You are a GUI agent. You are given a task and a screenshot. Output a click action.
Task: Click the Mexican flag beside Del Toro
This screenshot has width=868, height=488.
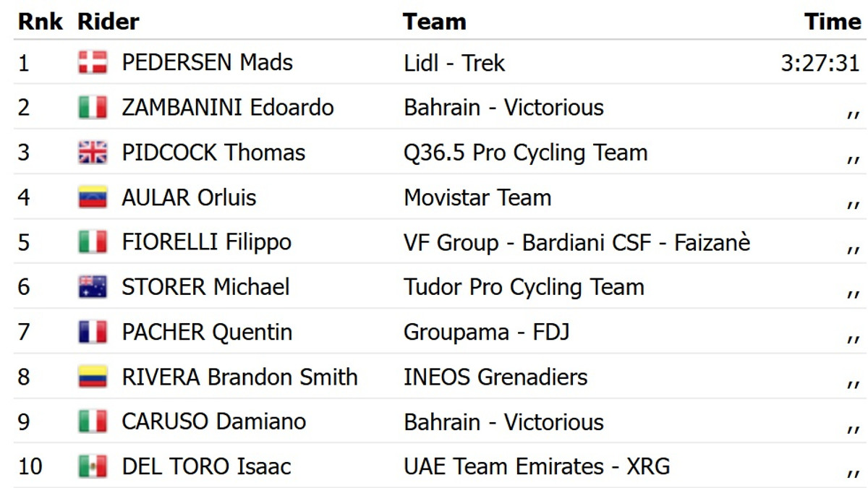point(93,466)
